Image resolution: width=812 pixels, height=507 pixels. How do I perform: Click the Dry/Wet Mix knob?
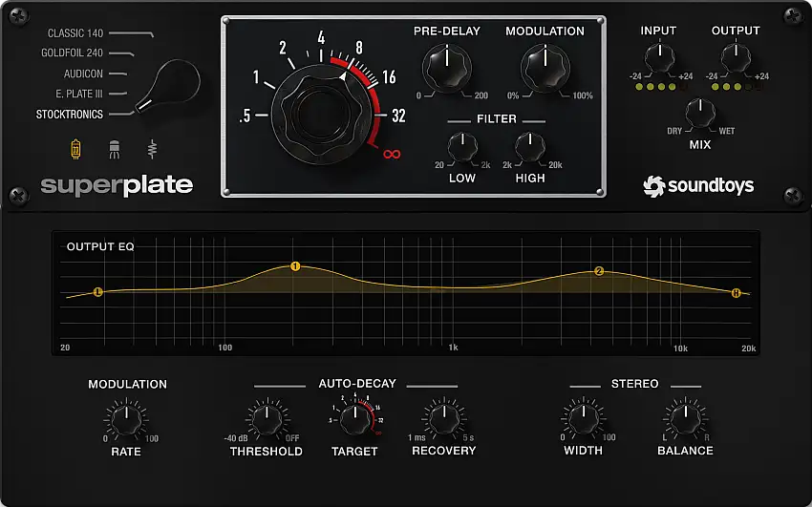[x=700, y=114]
